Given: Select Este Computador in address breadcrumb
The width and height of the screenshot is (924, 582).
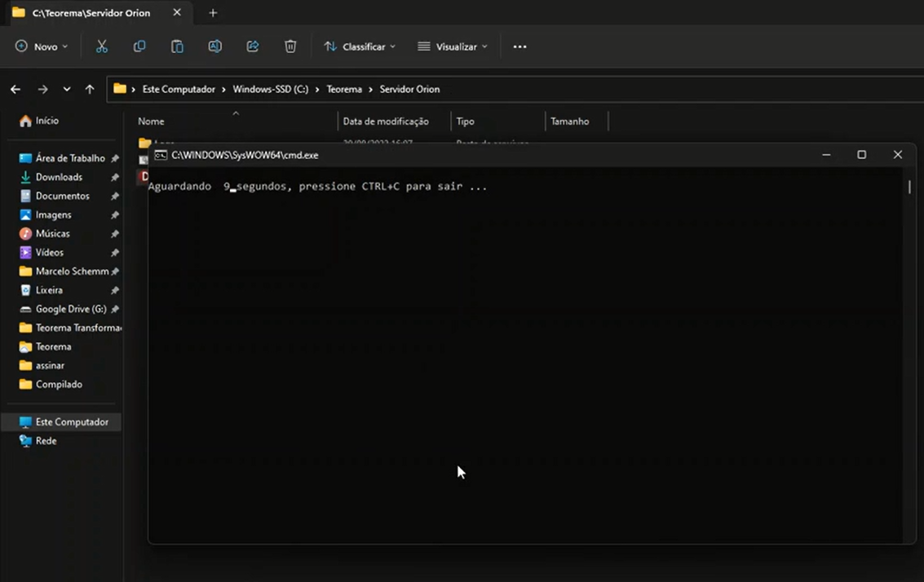Looking at the screenshot, I should pyautogui.click(x=179, y=90).
